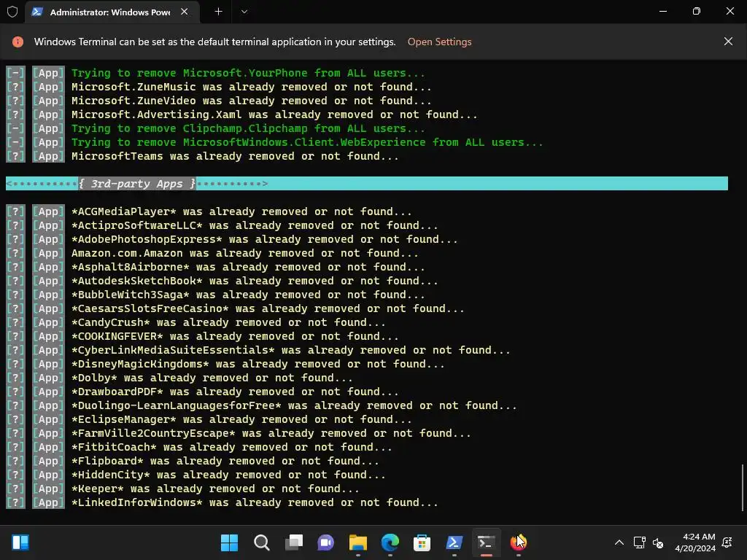Screen dimensions: 747x560
Task: Open Task View on taskbar
Action: point(293,542)
